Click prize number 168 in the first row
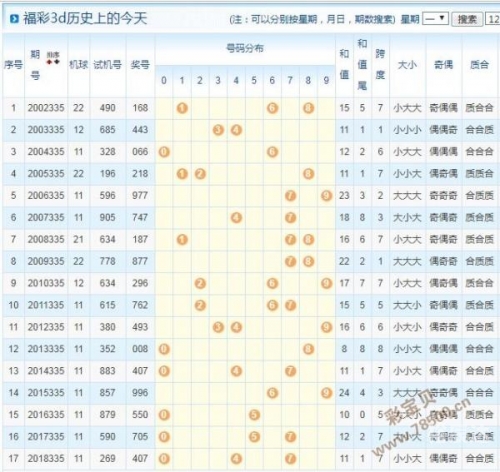The height and width of the screenshot is (472, 500). coord(140,108)
